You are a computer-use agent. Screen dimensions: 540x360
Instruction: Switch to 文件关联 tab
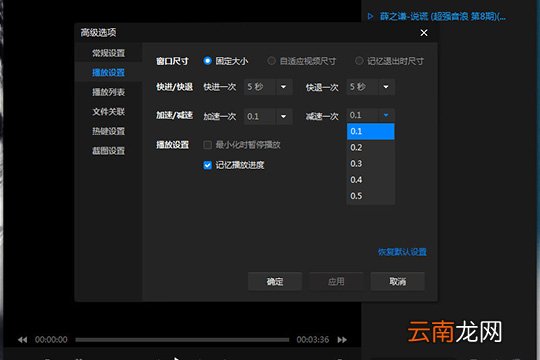point(108,112)
